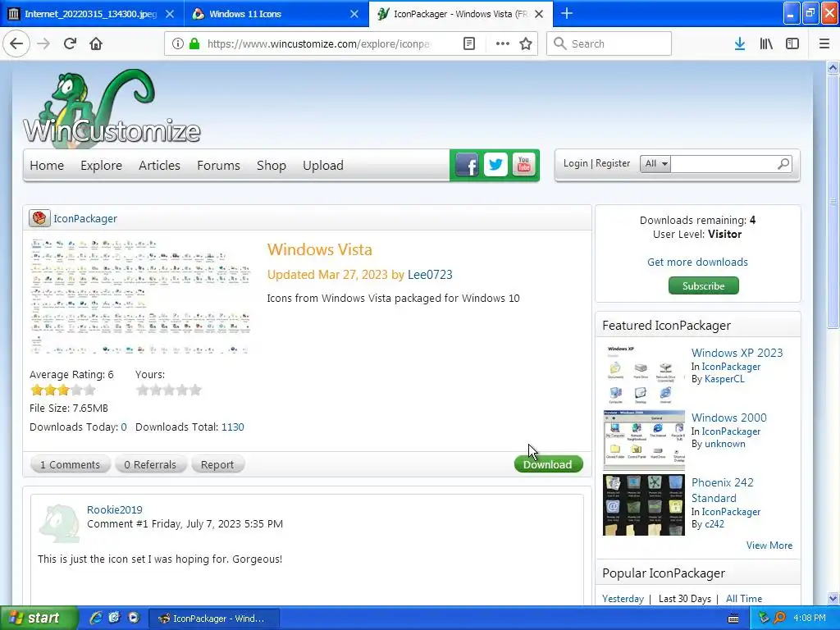Open the Shop menu item
This screenshot has height=630, width=840.
(x=271, y=166)
